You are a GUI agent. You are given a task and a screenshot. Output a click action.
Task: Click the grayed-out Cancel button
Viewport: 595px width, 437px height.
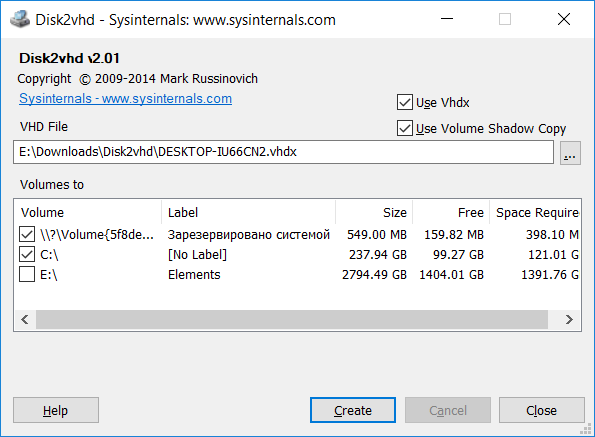[x=448, y=410]
